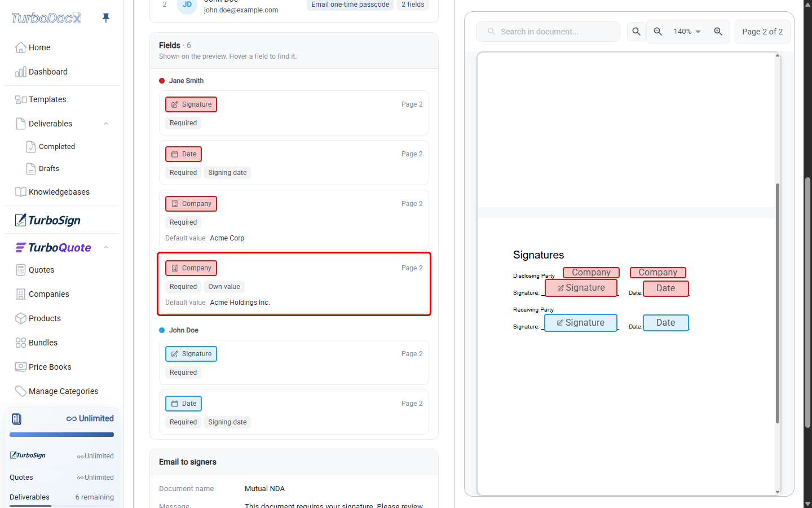The width and height of the screenshot is (812, 508).
Task: Click the Price Books icon
Action: pos(21,367)
